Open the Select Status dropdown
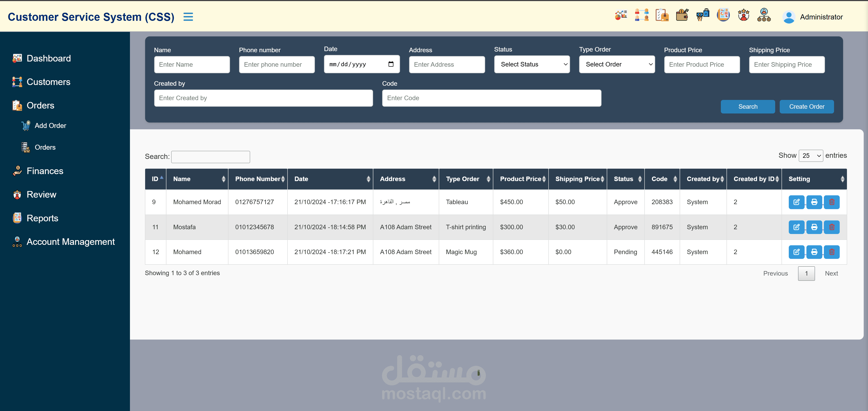This screenshot has height=411, width=868. [x=532, y=64]
